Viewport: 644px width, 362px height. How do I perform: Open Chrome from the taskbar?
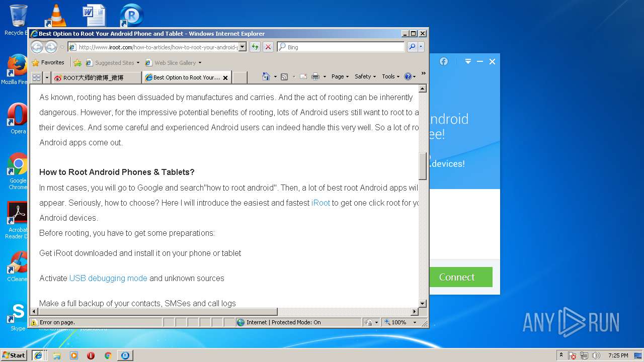(x=108, y=355)
